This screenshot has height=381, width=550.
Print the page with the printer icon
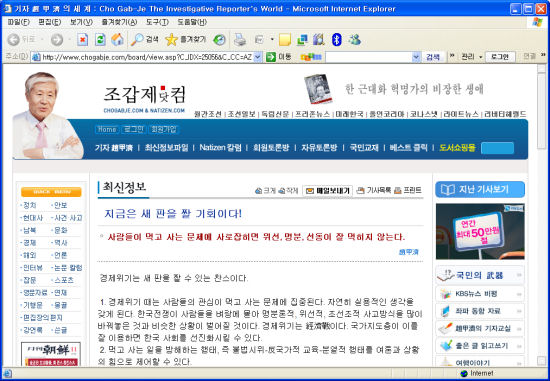[240, 40]
